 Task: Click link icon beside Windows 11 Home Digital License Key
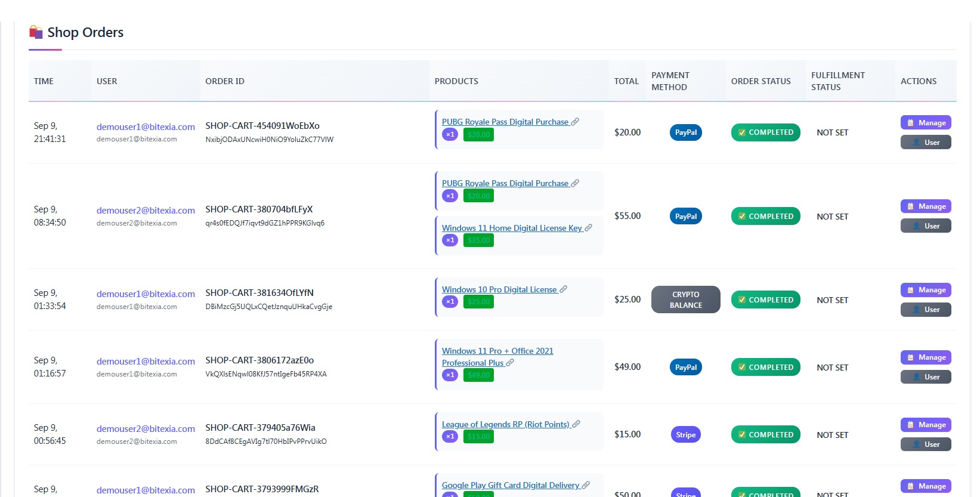tap(588, 228)
